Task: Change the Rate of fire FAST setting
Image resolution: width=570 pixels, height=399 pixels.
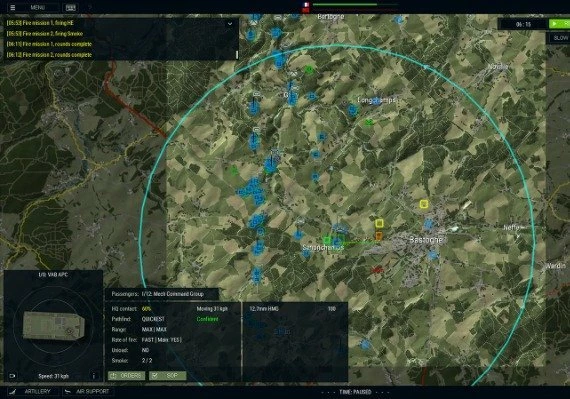Action: point(161,340)
